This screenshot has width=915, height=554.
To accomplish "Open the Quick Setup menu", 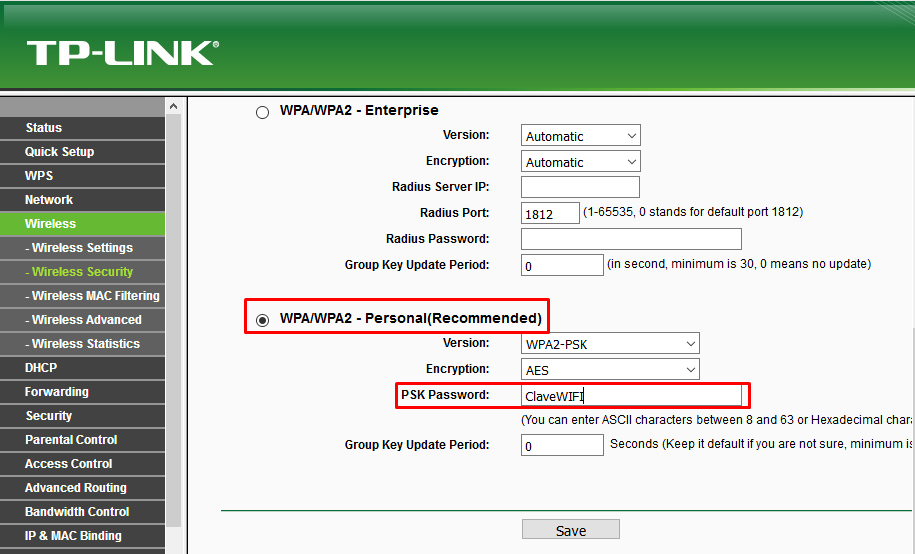I will click(x=60, y=152).
